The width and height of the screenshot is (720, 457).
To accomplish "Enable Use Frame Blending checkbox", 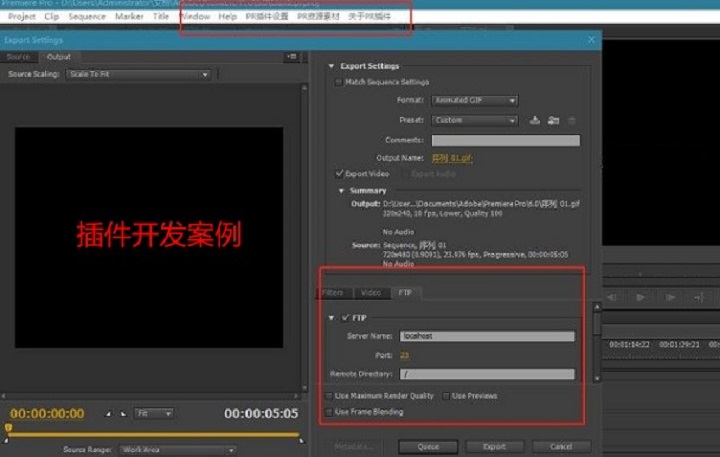I will click(x=329, y=412).
